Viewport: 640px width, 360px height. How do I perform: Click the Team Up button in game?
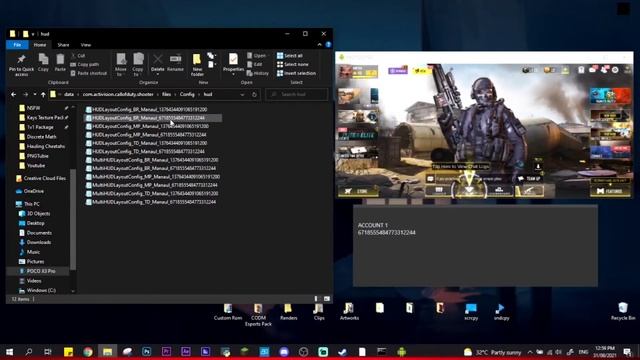(529, 178)
